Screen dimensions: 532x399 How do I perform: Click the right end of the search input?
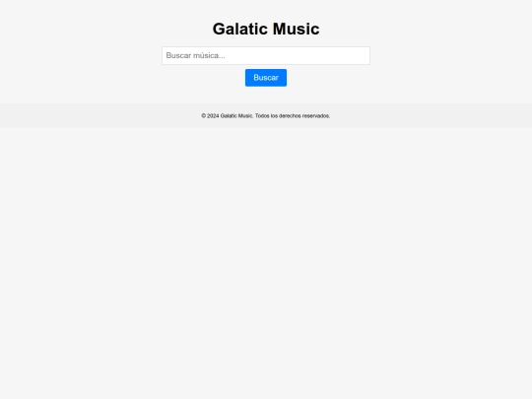tap(365, 55)
